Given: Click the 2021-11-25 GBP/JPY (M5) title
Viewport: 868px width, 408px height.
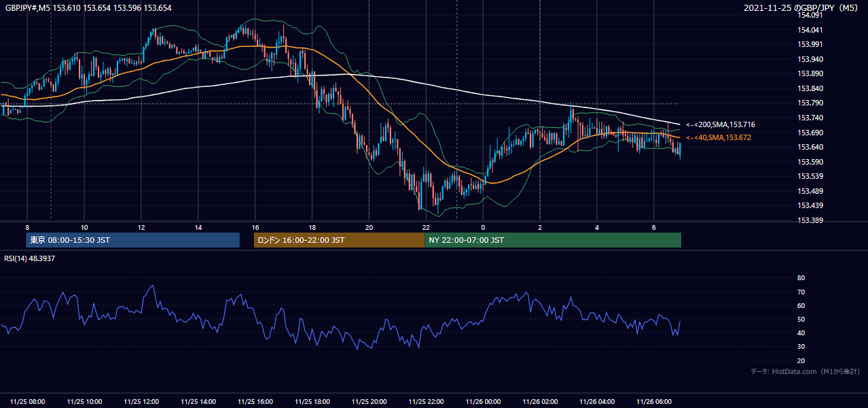Looking at the screenshot, I should [x=801, y=7].
